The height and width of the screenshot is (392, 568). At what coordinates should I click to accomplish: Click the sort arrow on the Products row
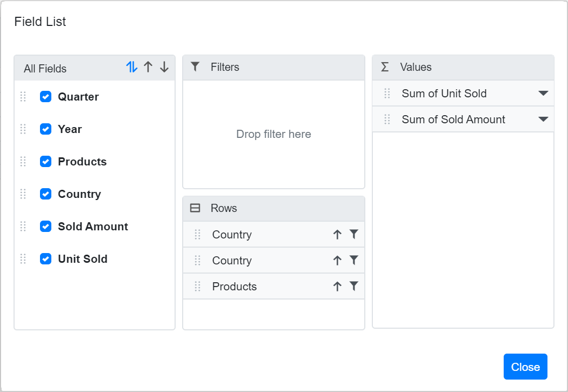(x=337, y=286)
